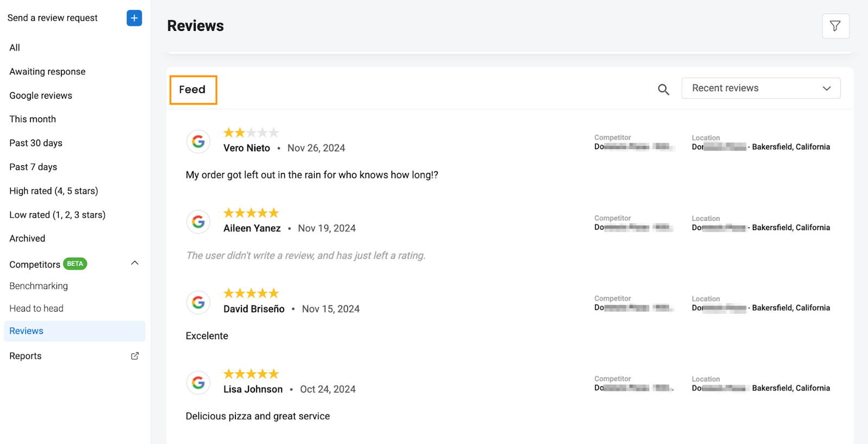Open Awaiting response in sidebar
This screenshot has height=444, width=868.
48,72
